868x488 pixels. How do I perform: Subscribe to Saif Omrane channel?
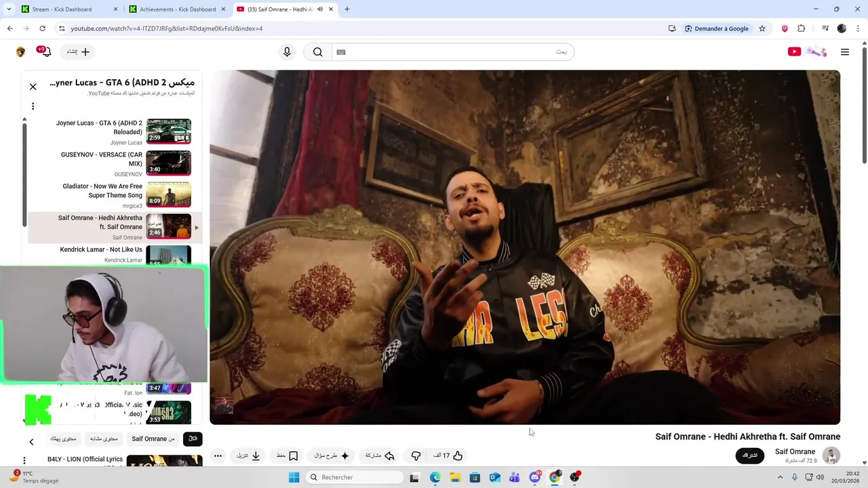click(749, 455)
